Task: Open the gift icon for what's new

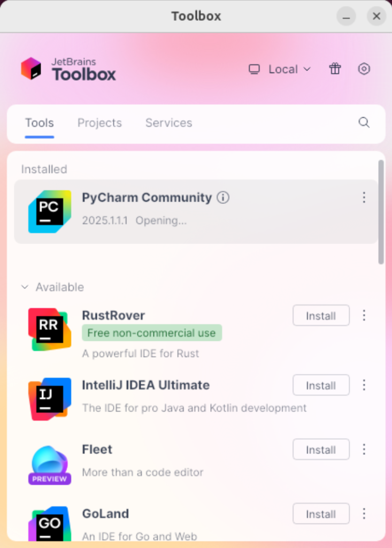Action: point(335,69)
